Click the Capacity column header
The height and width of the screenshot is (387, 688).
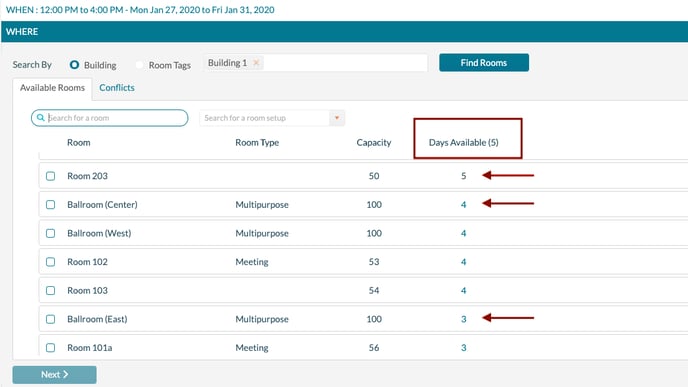373,143
